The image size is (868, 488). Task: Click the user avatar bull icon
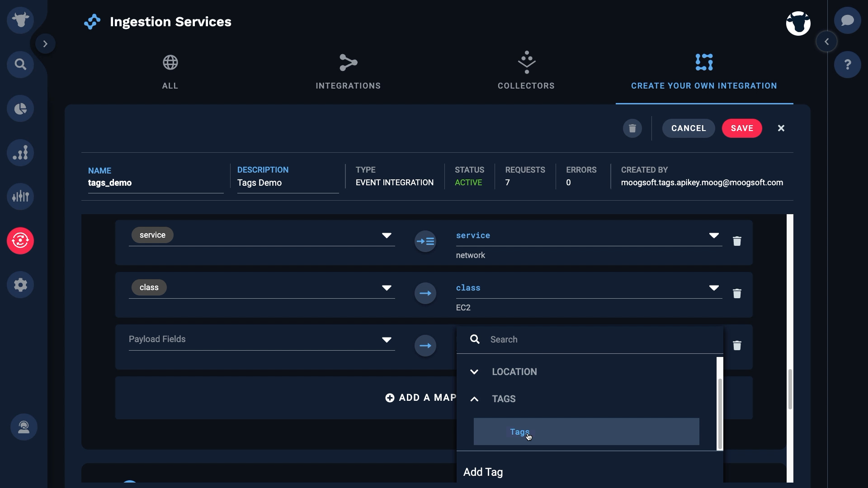(x=798, y=23)
